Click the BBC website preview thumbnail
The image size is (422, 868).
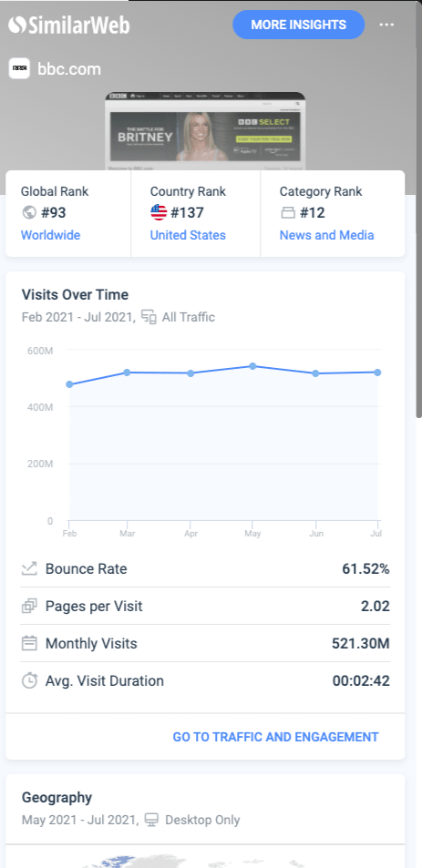pos(205,131)
